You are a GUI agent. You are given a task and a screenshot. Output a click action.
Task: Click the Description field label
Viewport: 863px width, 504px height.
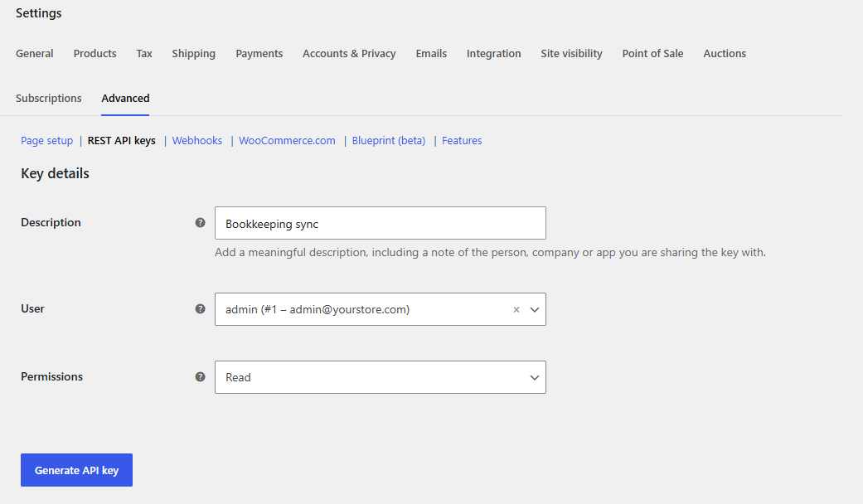[51, 222]
